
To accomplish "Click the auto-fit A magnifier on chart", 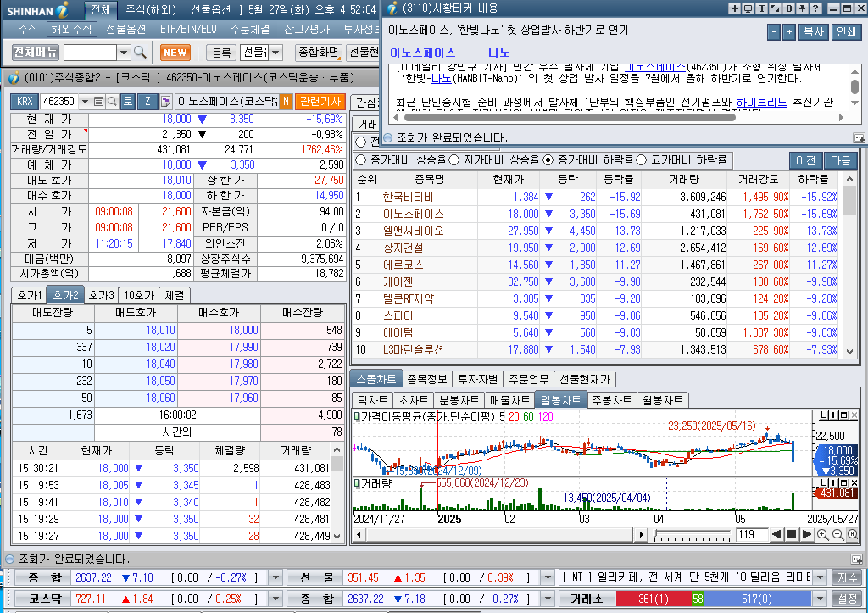I will point(853,534).
